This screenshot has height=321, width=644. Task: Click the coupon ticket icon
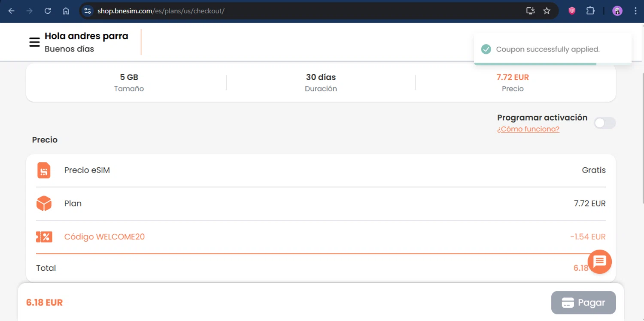tap(44, 237)
